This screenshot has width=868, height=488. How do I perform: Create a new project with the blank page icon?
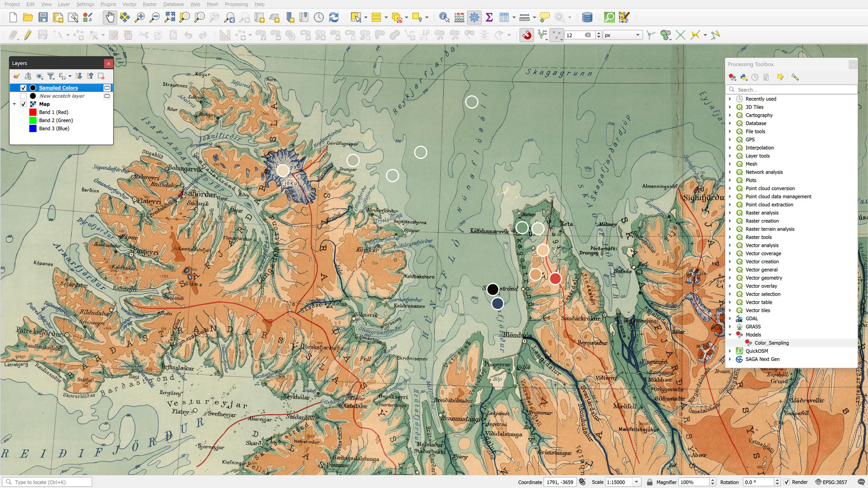(13, 17)
